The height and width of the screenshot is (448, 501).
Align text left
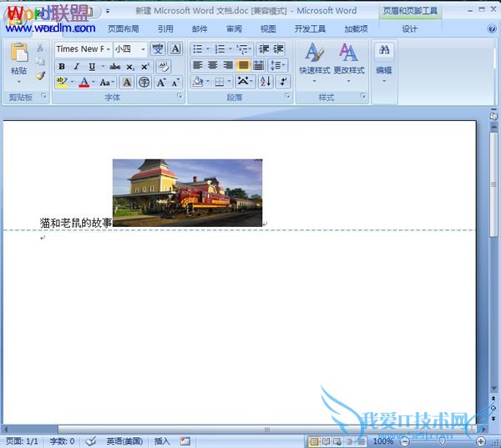198,65
